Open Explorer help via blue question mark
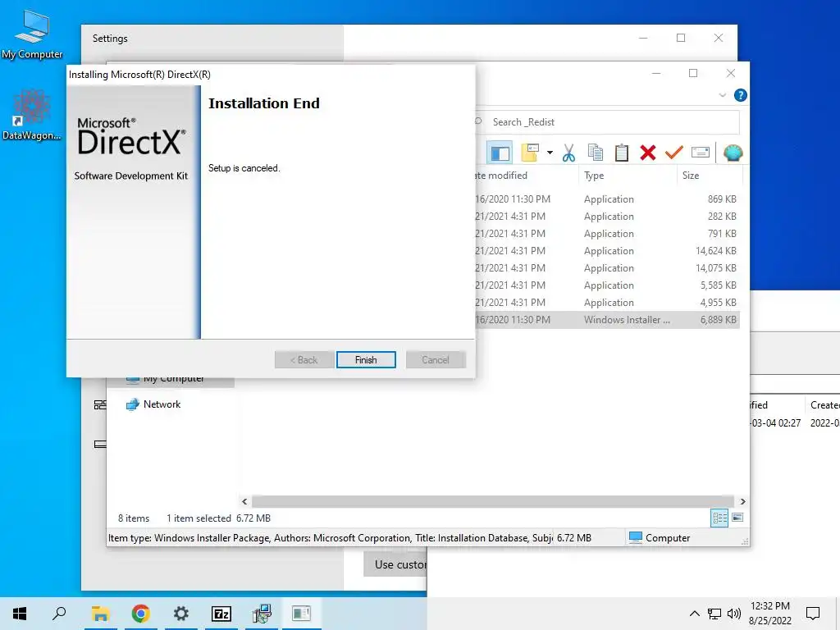840x630 pixels. tap(741, 95)
